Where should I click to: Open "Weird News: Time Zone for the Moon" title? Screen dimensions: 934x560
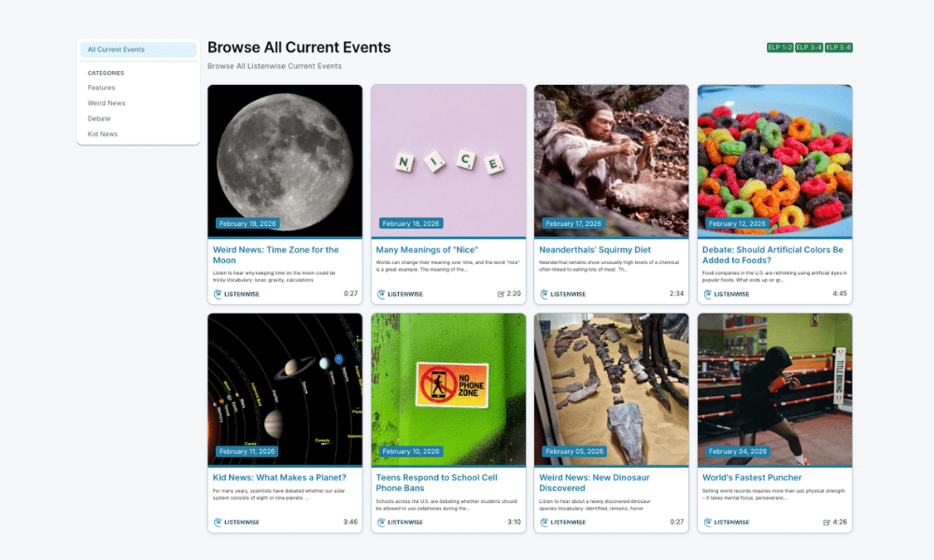coord(276,255)
